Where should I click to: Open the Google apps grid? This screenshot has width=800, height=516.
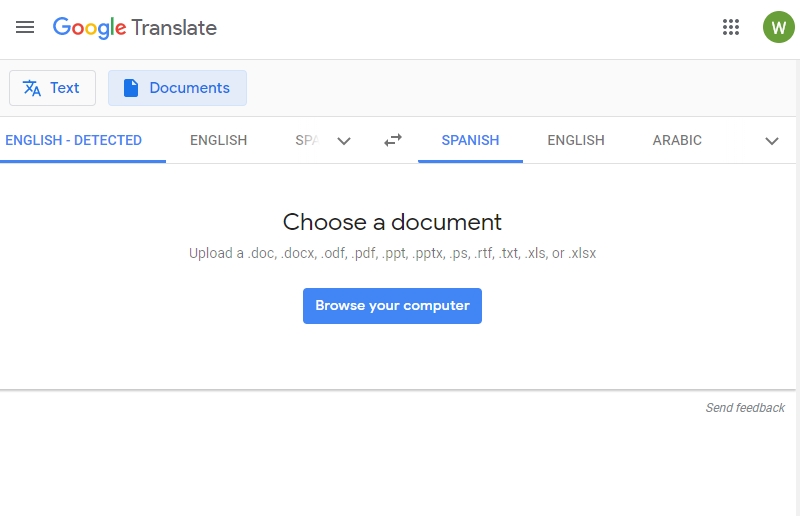tap(731, 28)
